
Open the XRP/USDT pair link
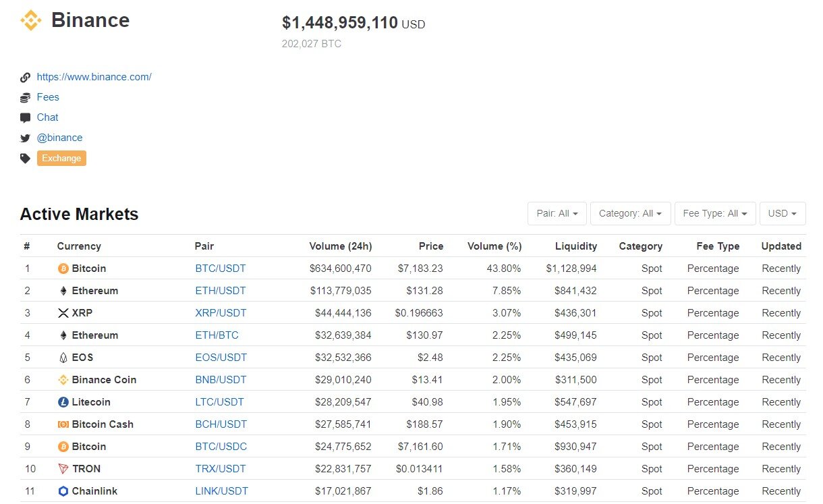pos(221,313)
